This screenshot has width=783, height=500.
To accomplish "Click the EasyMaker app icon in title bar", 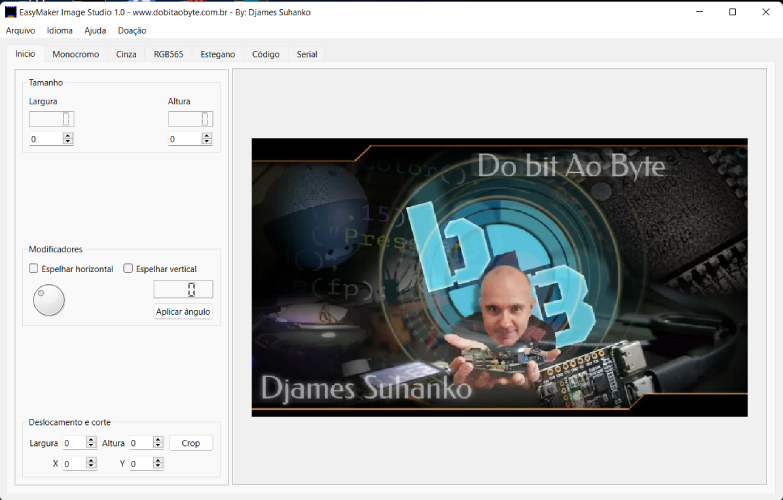I will pos(10,11).
